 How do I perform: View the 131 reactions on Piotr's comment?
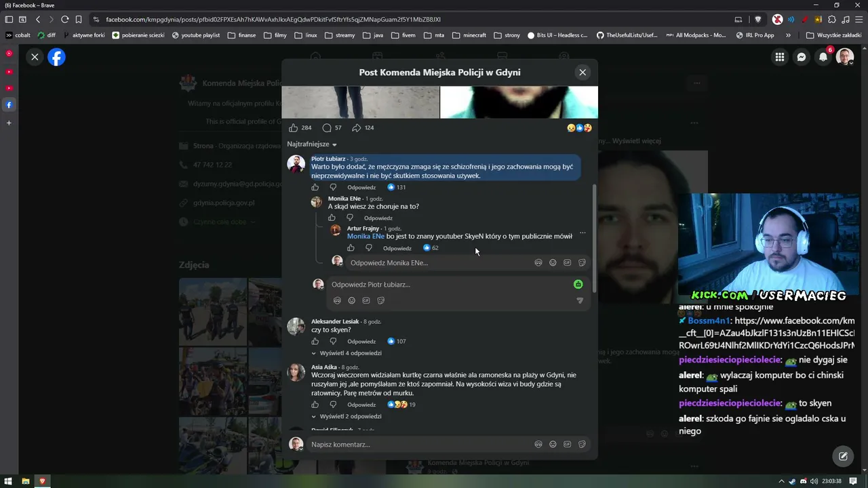click(397, 188)
